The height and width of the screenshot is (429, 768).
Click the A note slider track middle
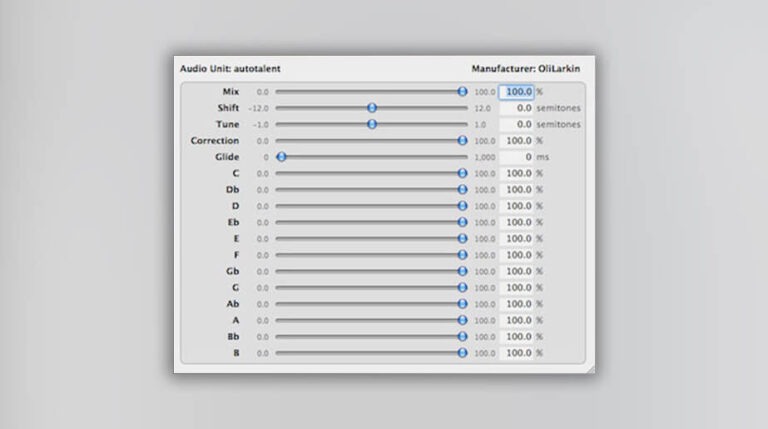(370, 320)
